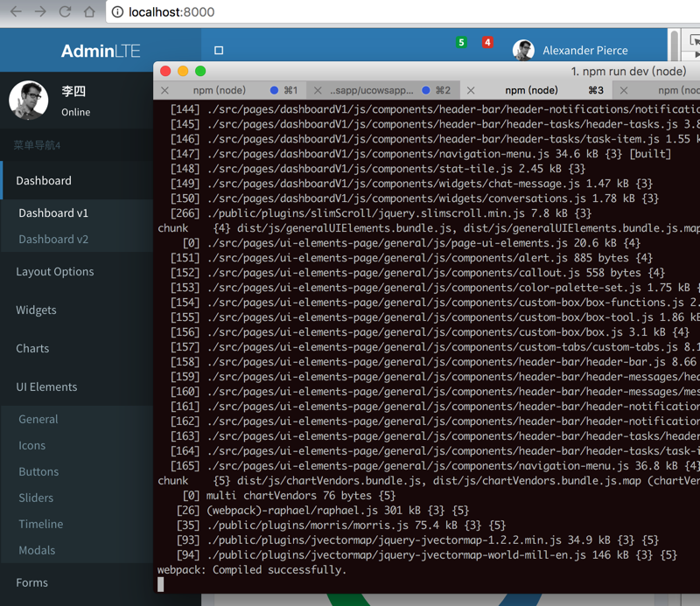Open the Alexander Pierce user menu
Screen dimensions: 700x606
pyautogui.click(x=584, y=51)
